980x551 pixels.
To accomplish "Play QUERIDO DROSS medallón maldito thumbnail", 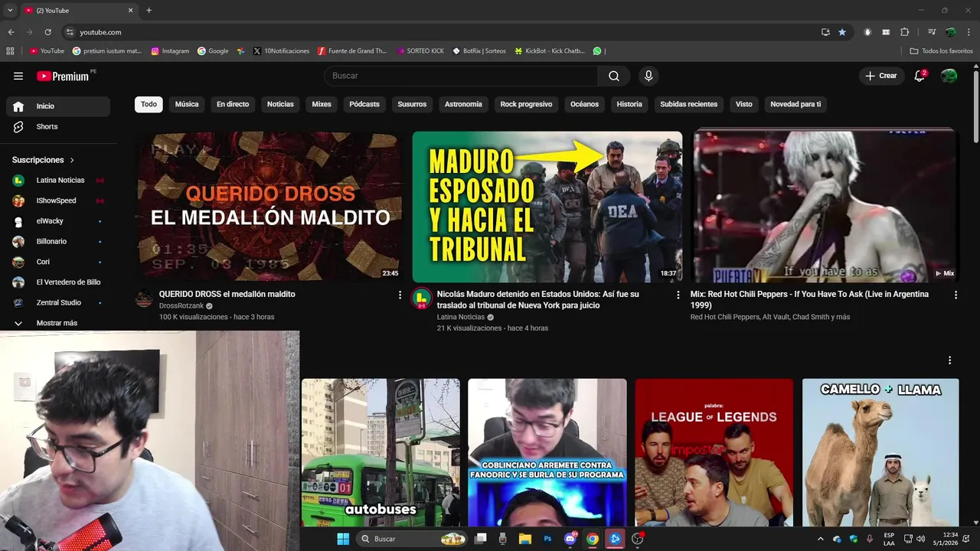I will [x=269, y=207].
